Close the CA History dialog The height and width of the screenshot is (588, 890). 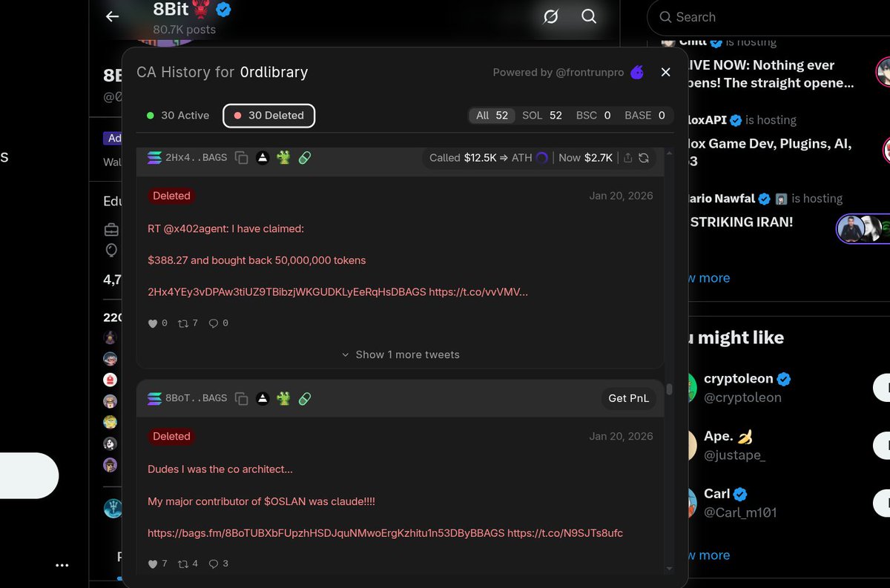[665, 72]
